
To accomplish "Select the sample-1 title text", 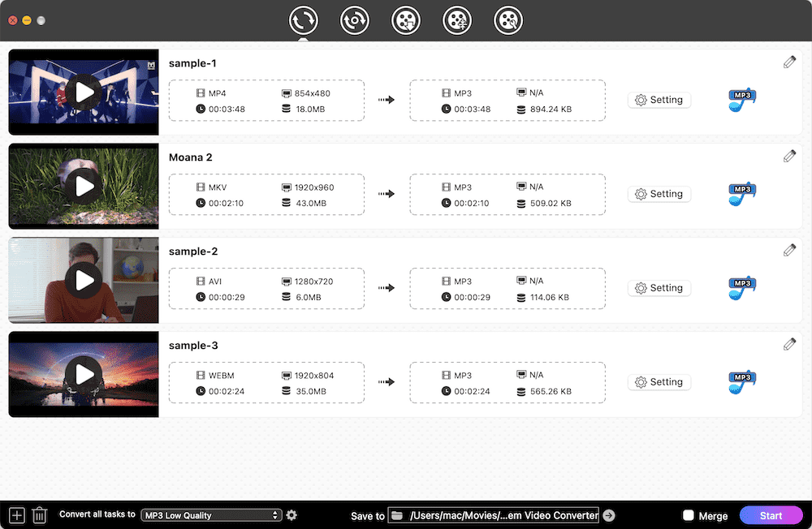I will [x=192, y=63].
